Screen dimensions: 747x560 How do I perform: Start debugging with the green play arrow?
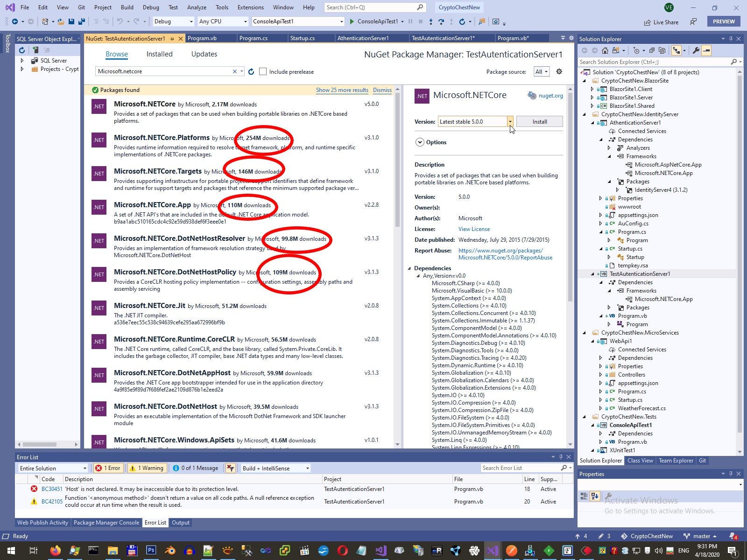pos(352,21)
